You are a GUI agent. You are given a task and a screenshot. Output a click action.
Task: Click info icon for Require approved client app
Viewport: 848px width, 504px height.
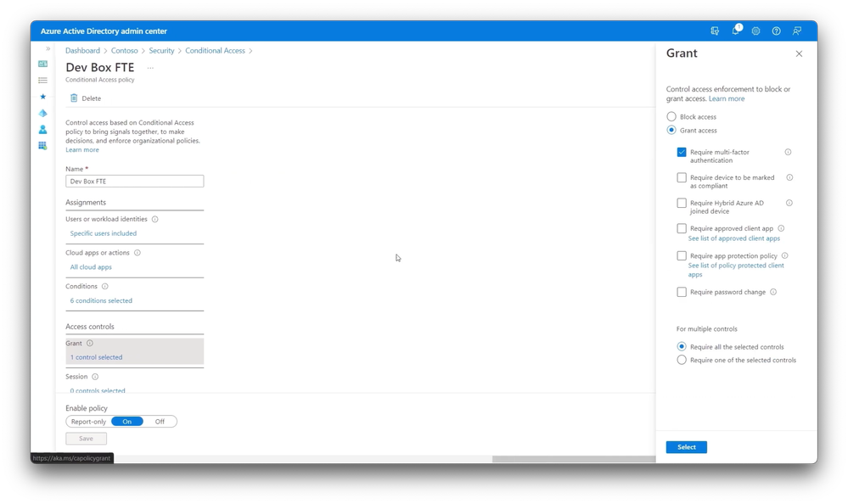[781, 228]
